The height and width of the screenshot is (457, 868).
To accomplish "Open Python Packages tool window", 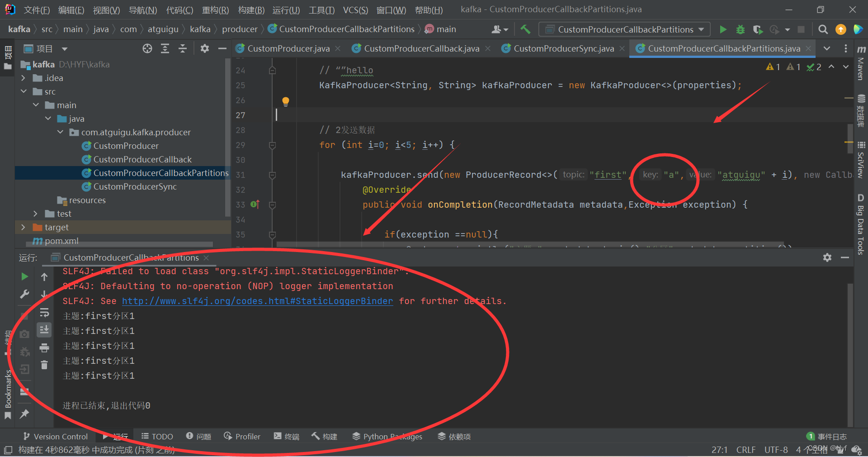I will coord(387,437).
